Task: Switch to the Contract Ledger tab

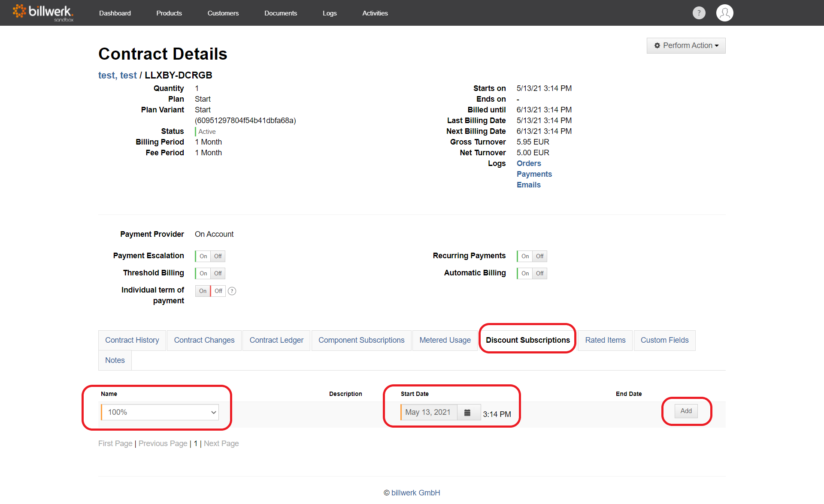Action: tap(276, 340)
